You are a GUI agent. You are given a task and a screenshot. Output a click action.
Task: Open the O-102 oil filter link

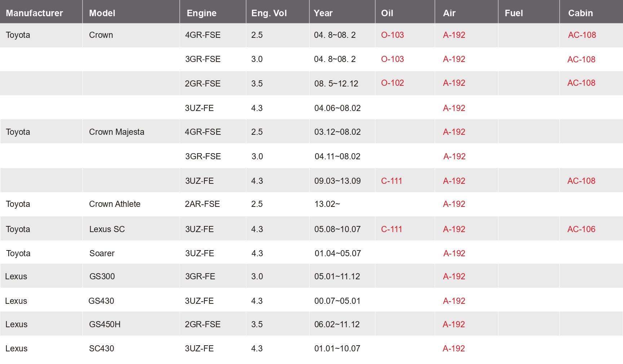(x=392, y=83)
